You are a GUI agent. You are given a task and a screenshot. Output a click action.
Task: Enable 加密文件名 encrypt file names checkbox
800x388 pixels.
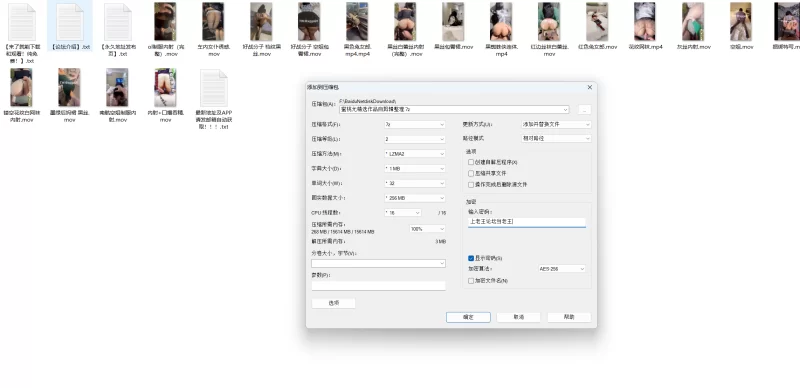coord(470,281)
